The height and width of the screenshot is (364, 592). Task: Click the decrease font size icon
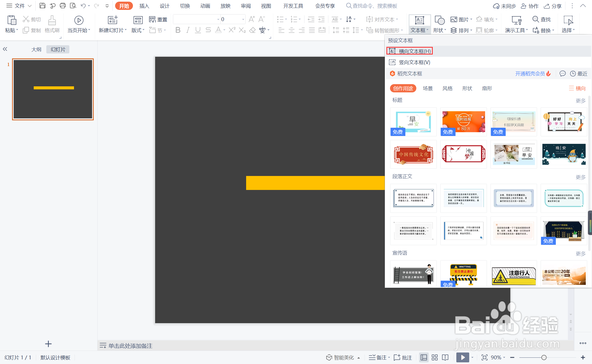tap(262, 19)
